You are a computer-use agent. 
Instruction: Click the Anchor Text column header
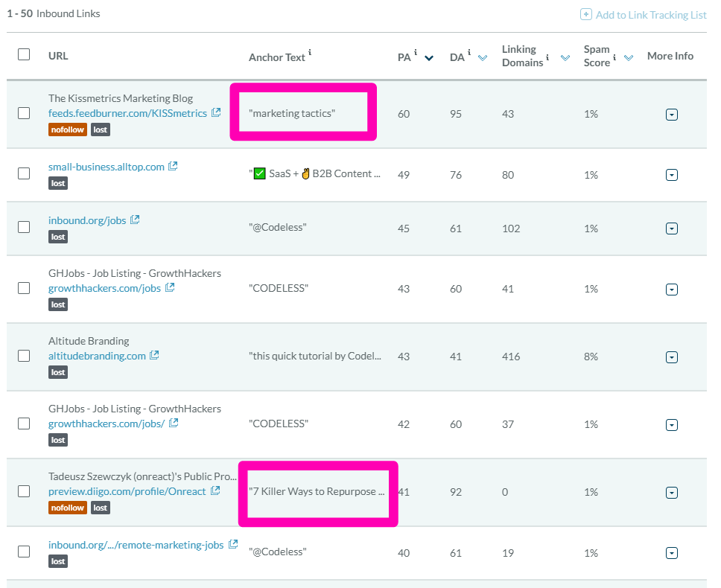[277, 57]
